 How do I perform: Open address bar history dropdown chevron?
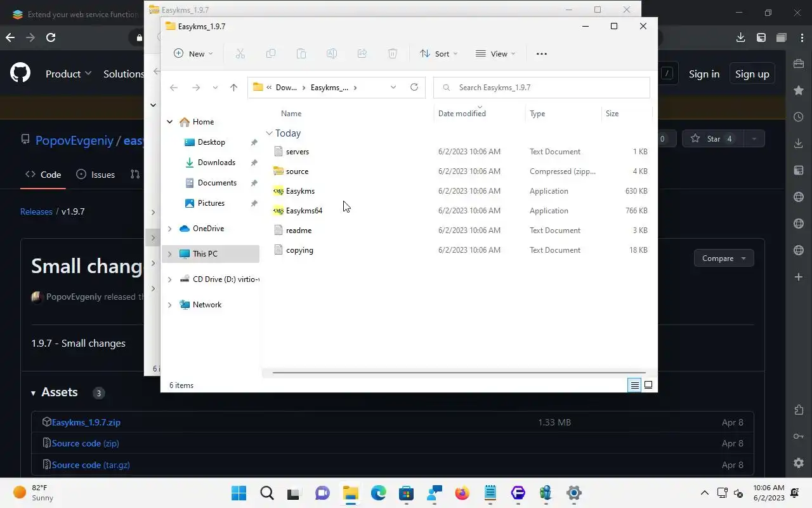pyautogui.click(x=393, y=87)
